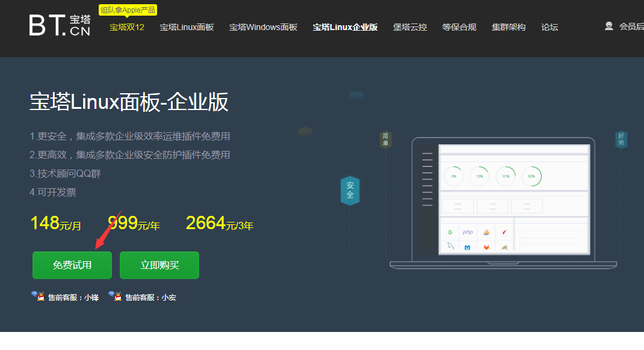
Task: Click the member user avatar icon
Action: click(x=608, y=26)
